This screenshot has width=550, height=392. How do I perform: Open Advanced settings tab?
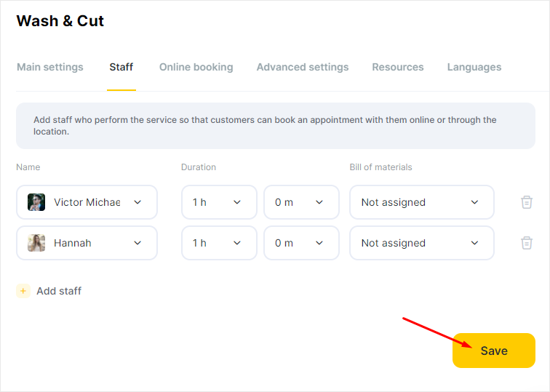coord(303,67)
